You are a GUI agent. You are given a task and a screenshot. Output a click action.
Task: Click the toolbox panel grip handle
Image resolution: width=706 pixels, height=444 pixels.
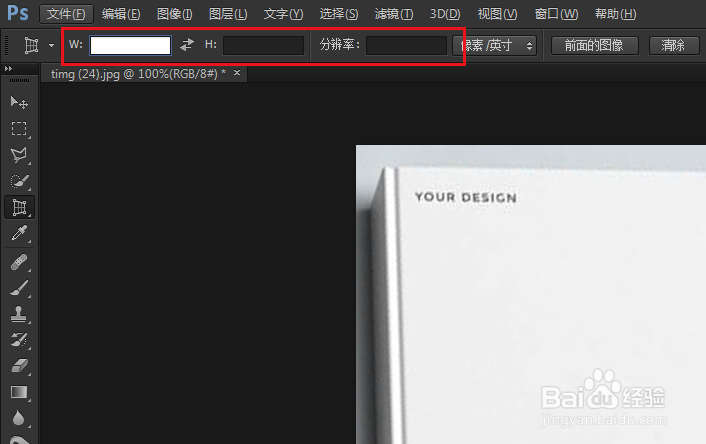[19, 80]
